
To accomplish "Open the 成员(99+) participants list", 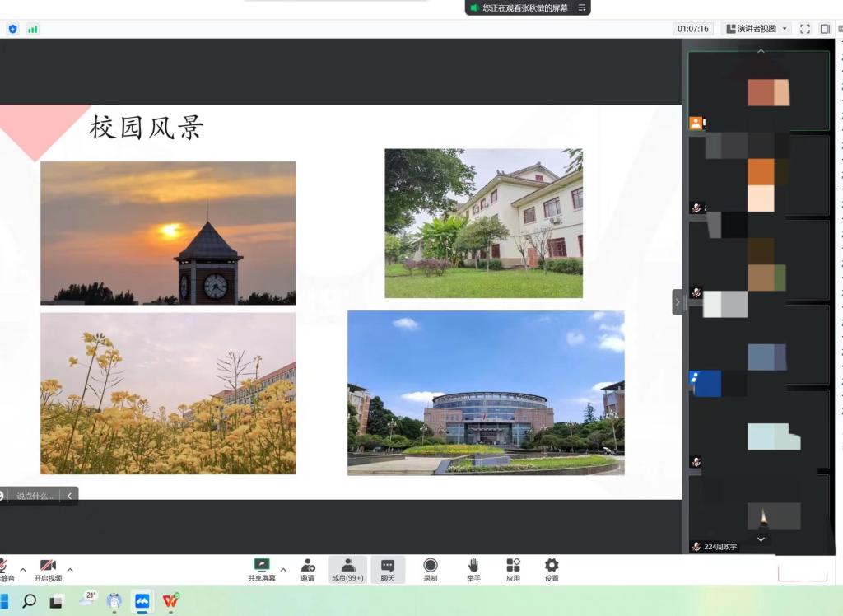I will click(347, 568).
